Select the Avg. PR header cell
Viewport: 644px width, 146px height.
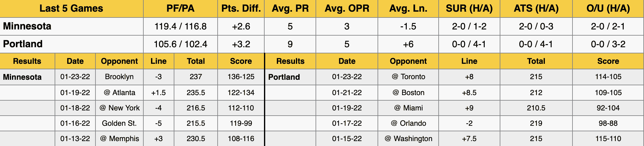pyautogui.click(x=290, y=9)
